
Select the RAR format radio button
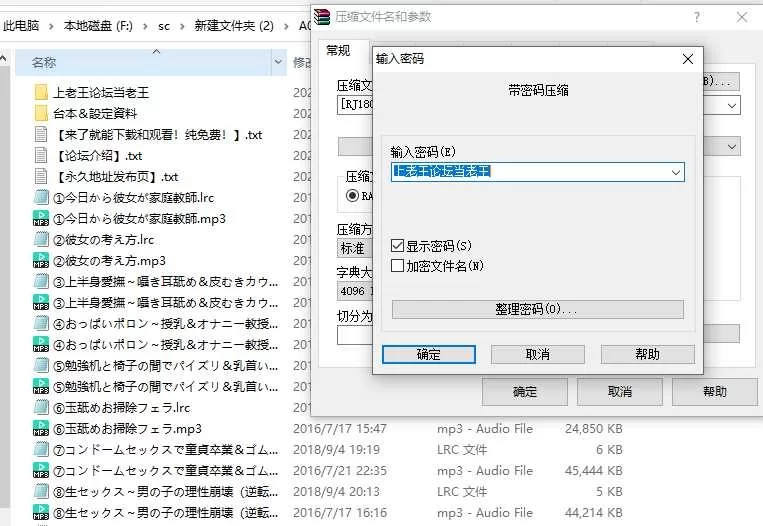click(352, 196)
